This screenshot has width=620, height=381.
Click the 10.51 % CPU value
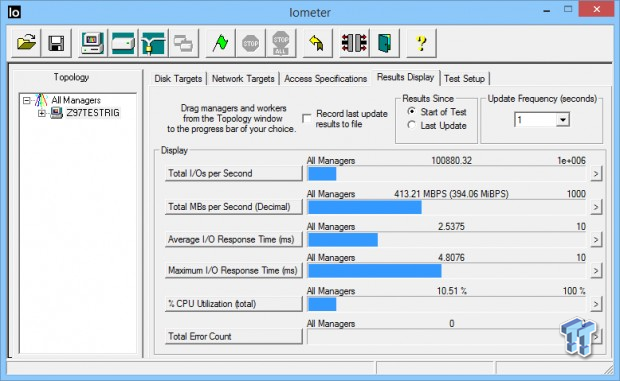(x=452, y=291)
